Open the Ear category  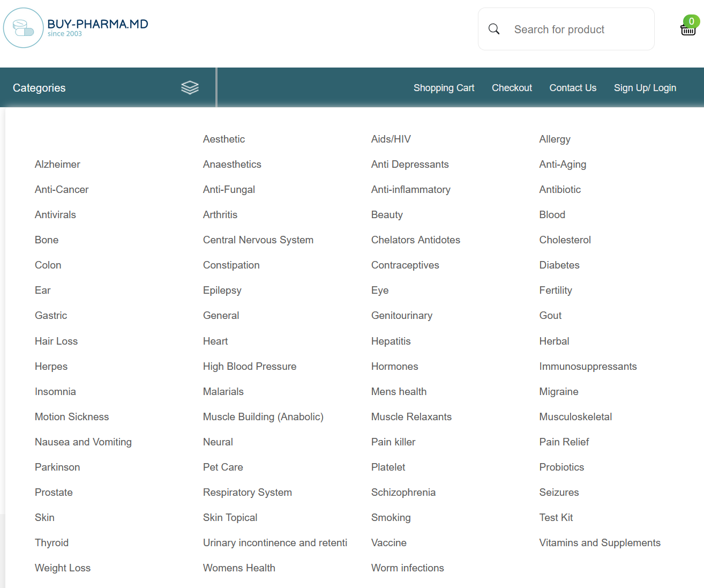tap(42, 291)
